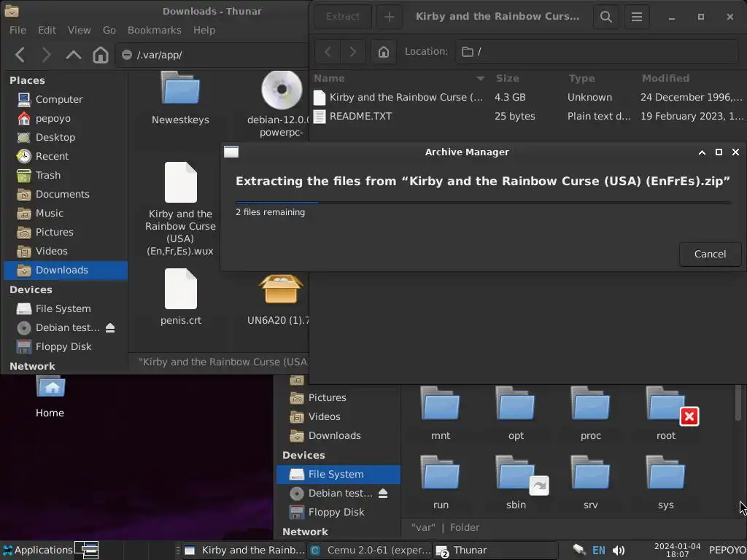Screen dimensions: 747x560
Task: Open opt folder in File System window
Action: click(516, 413)
